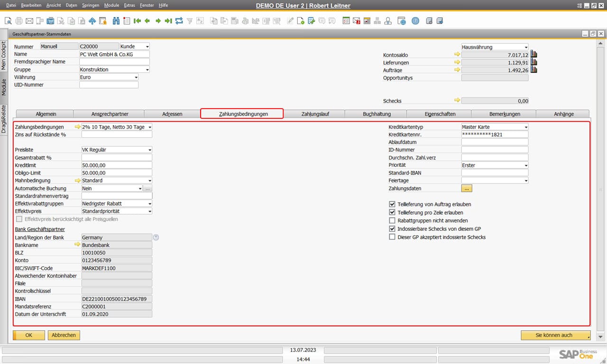Viewport: 607px width, 364px height.
Task: Open Zahlungsdaten via the ... browse button
Action: click(466, 188)
